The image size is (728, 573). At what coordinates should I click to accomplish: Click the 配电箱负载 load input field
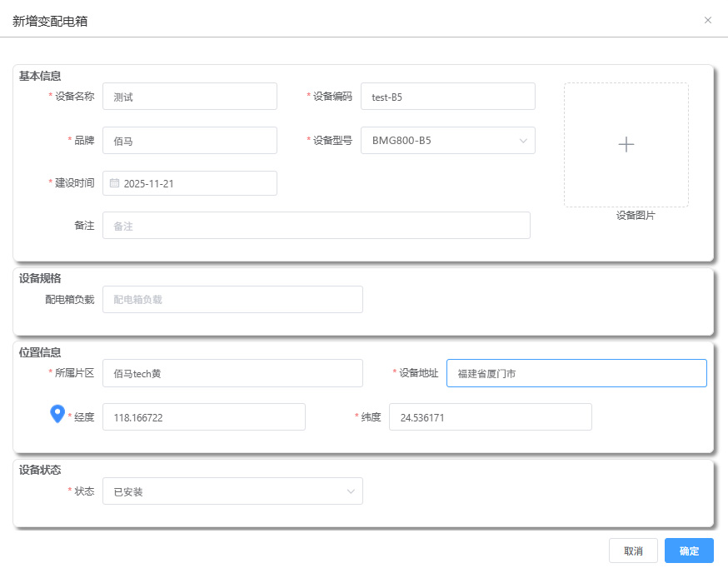[233, 299]
